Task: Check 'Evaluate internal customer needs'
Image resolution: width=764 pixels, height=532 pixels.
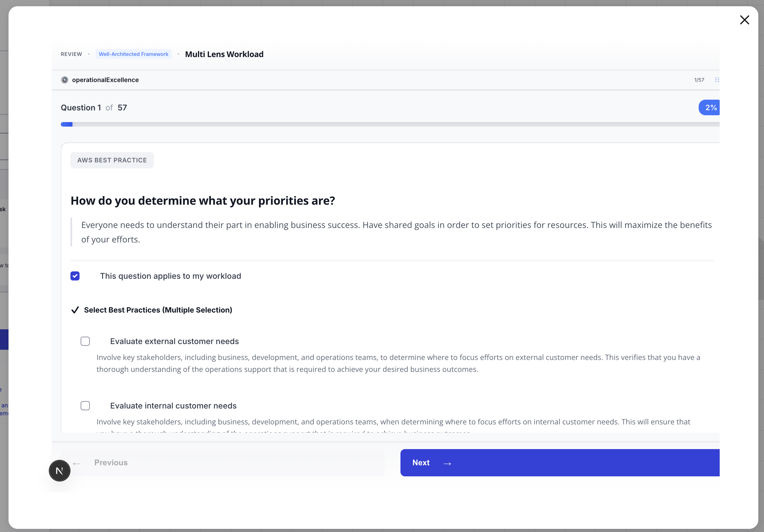Action: tap(85, 406)
